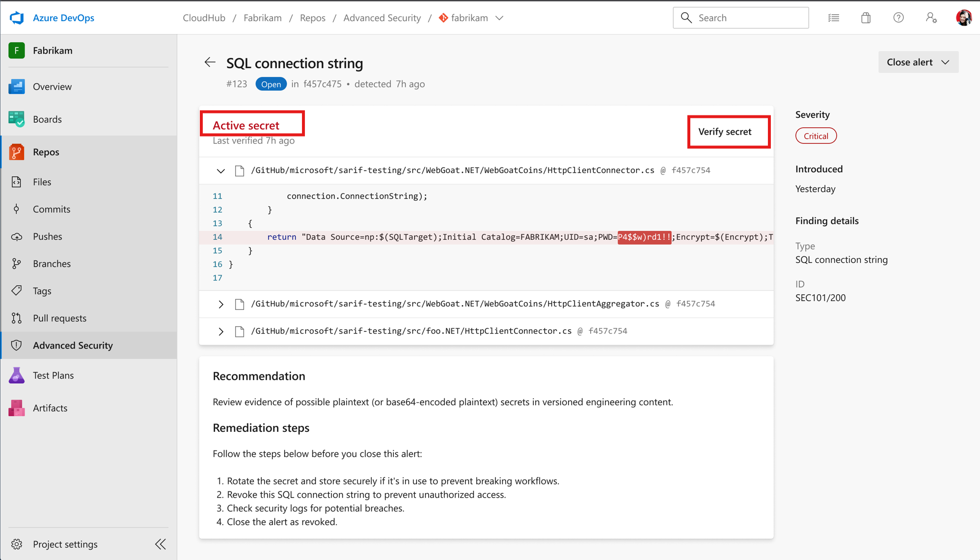Click the CloudHub breadcrumb link

point(204,18)
